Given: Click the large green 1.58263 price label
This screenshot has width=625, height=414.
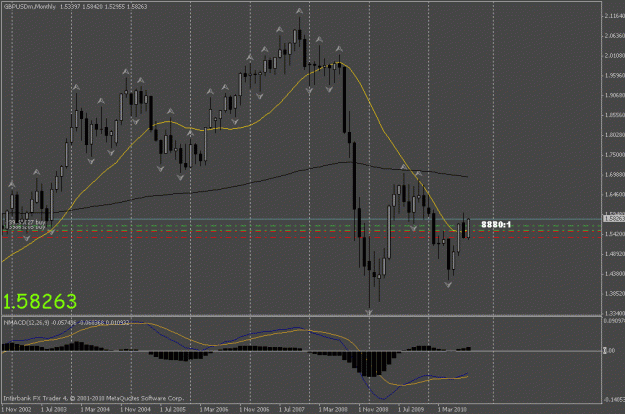Looking at the screenshot, I should [40, 302].
